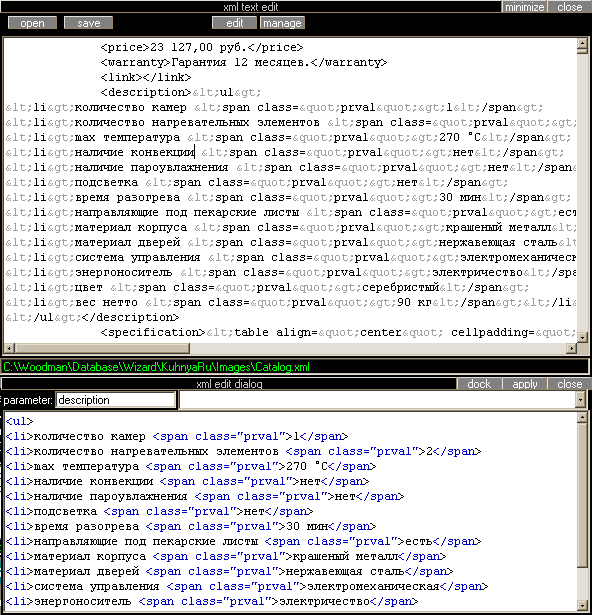Click 'подсветка' line in upper editor

point(257,182)
